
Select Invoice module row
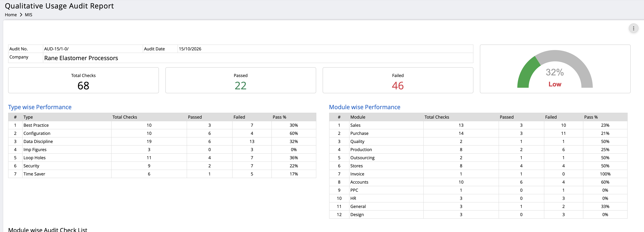tap(478, 174)
